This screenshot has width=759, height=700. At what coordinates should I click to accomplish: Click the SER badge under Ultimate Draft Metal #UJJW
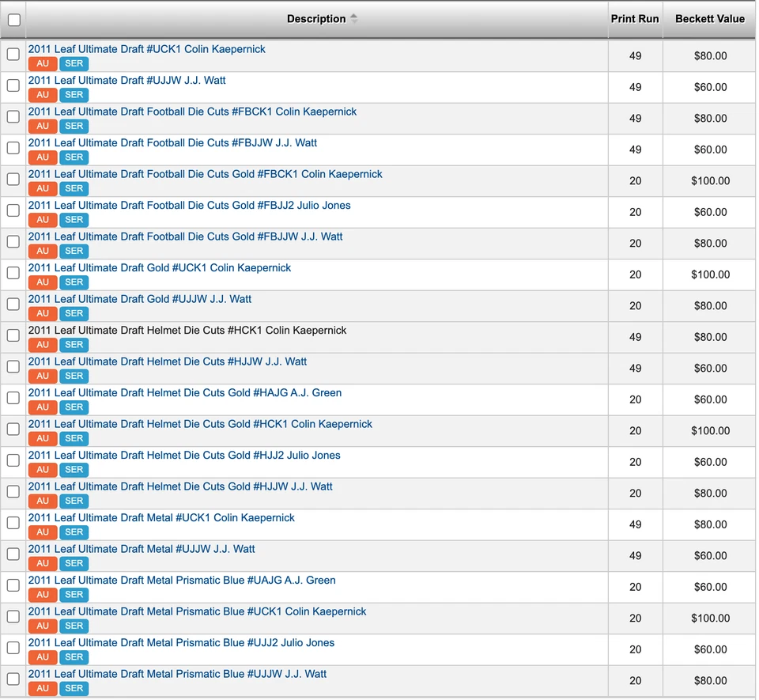[x=74, y=563]
